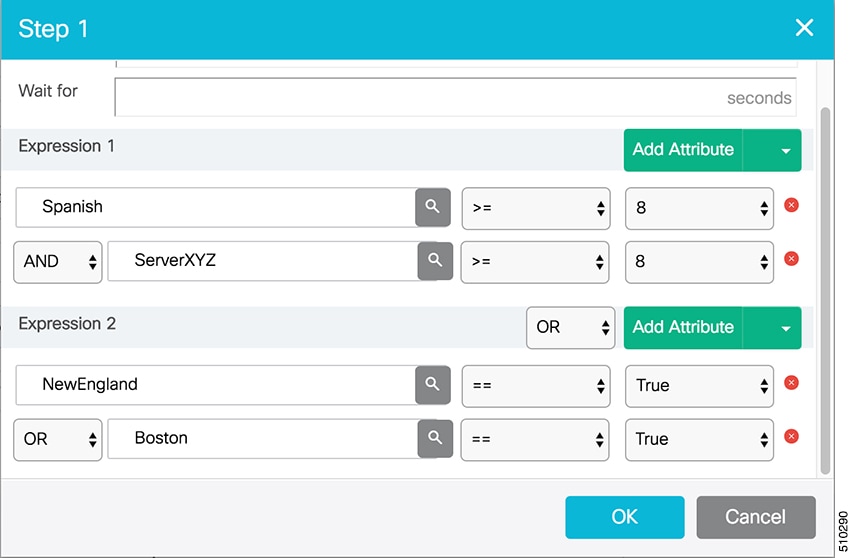Screen dimensions: 850x558
Task: Change the Spanish proficiency value 8
Action: (x=699, y=208)
